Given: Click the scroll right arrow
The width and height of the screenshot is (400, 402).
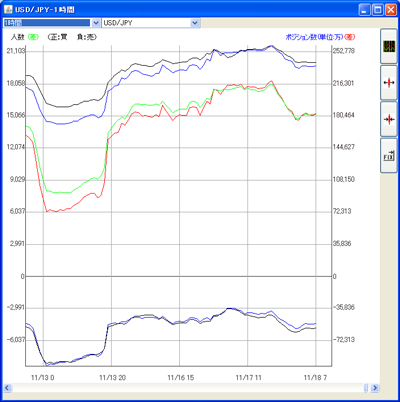Looking at the screenshot, I should [375, 388].
